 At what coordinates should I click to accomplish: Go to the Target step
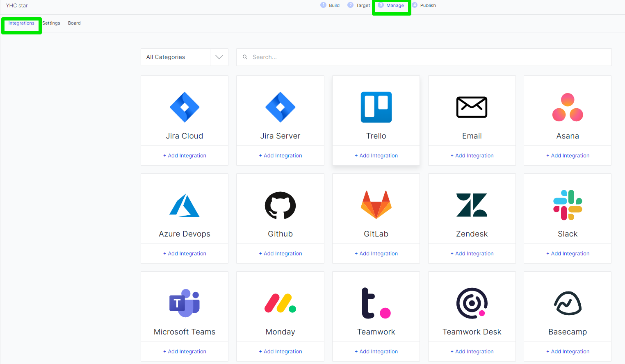coord(359,5)
